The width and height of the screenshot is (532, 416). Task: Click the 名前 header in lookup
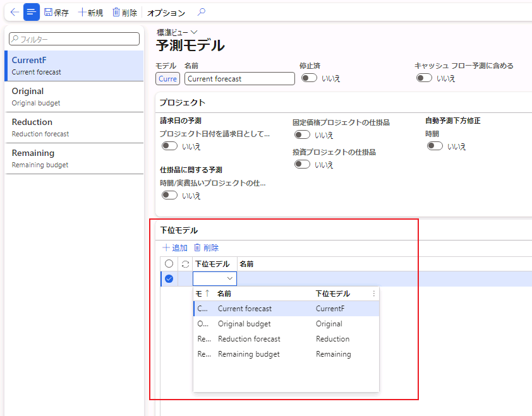[x=224, y=294]
